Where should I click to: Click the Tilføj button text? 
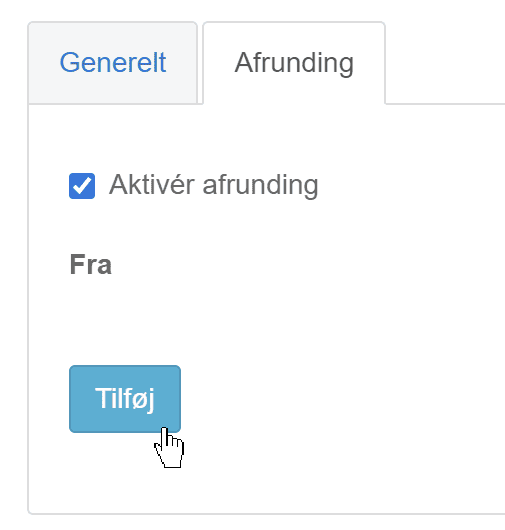[x=125, y=399]
